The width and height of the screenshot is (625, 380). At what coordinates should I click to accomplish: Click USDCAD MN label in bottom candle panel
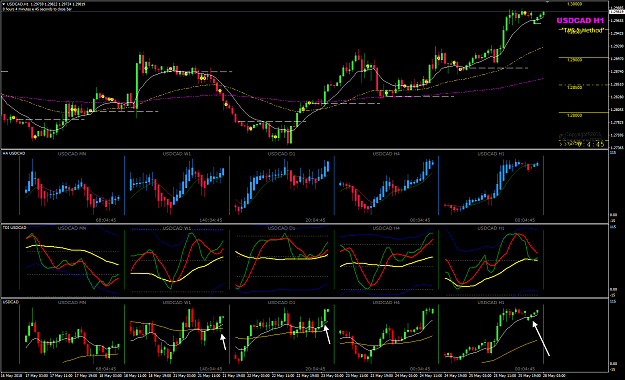click(72, 303)
